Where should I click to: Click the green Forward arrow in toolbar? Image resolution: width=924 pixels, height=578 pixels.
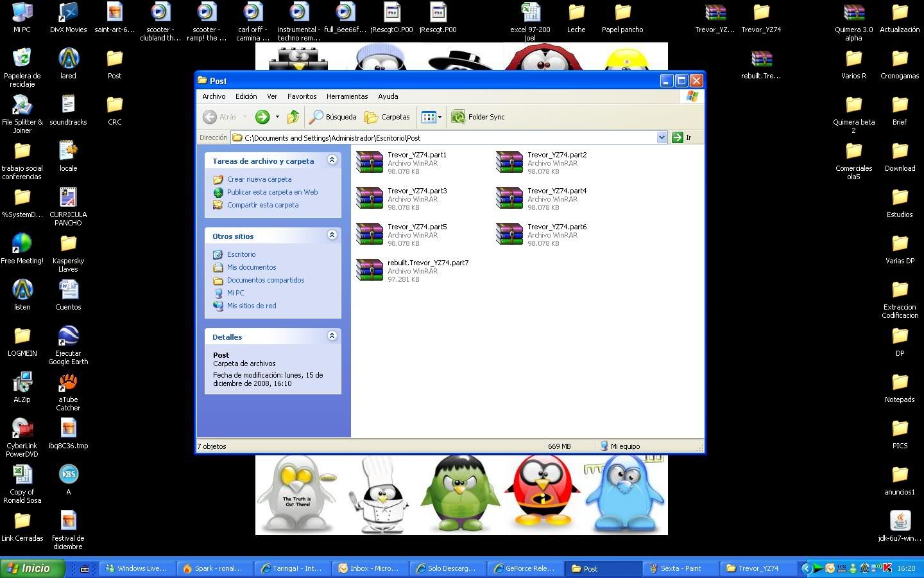click(x=262, y=117)
